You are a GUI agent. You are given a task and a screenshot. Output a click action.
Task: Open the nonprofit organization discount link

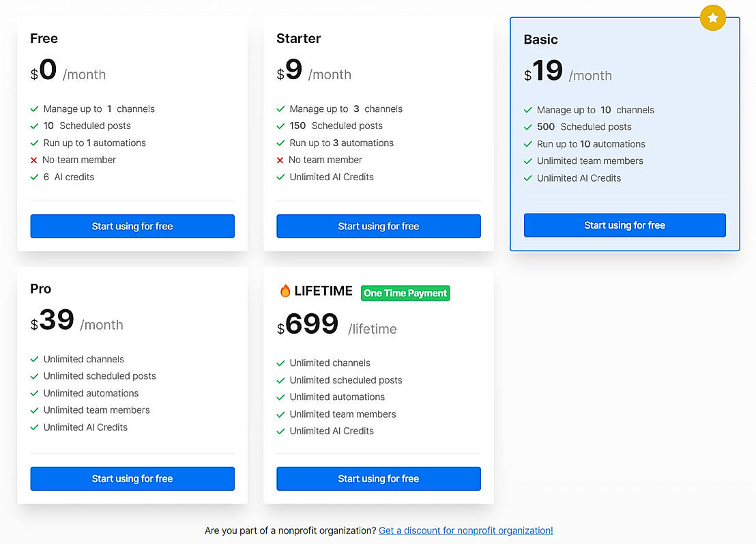(x=465, y=530)
